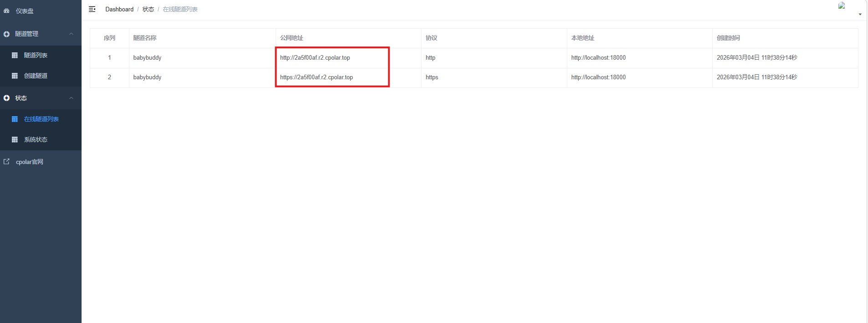Click the 隧道管理 plus circle icon
868x323 pixels.
(7, 34)
